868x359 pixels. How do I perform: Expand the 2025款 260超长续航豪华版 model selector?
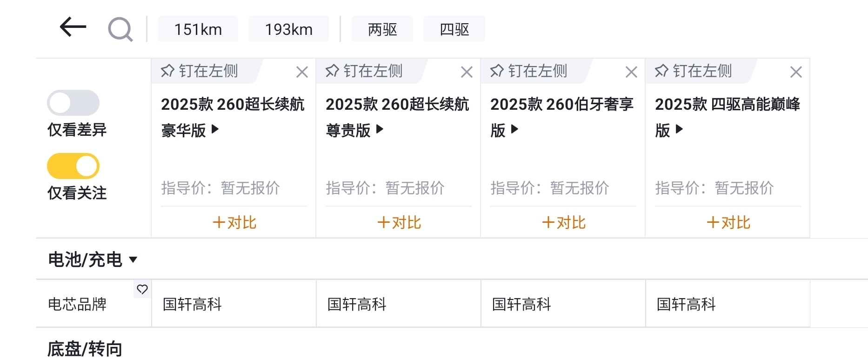point(215,129)
